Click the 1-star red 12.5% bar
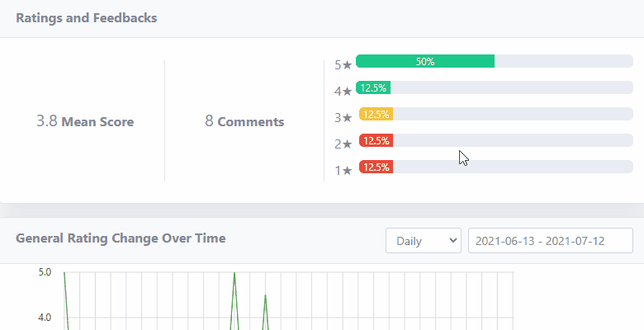This screenshot has width=644, height=330. click(376, 167)
